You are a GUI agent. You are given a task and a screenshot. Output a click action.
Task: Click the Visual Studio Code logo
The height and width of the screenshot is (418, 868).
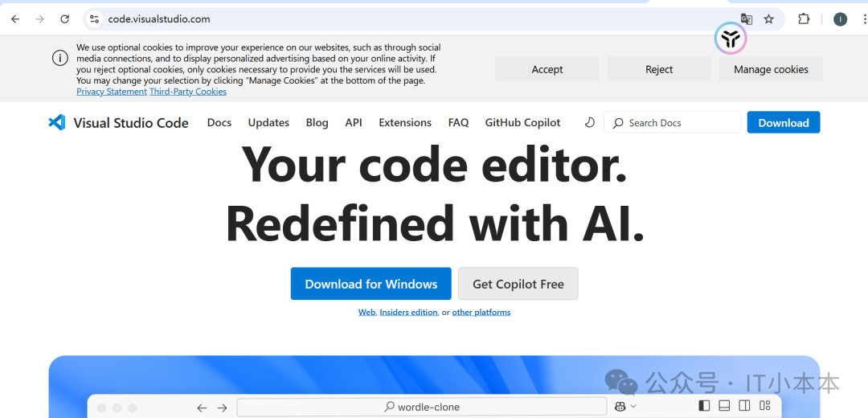coord(57,122)
